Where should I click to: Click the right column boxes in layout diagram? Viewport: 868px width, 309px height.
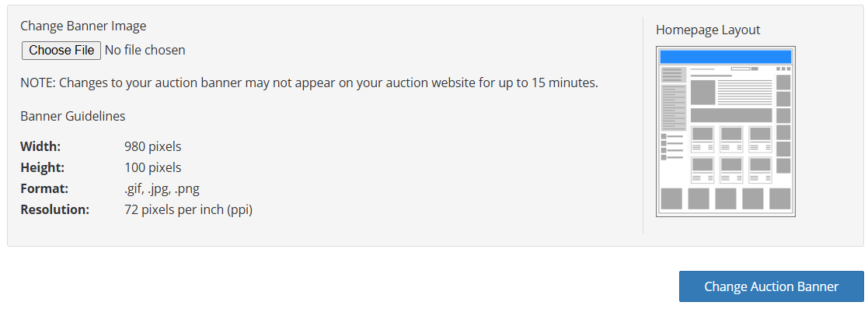click(x=783, y=124)
